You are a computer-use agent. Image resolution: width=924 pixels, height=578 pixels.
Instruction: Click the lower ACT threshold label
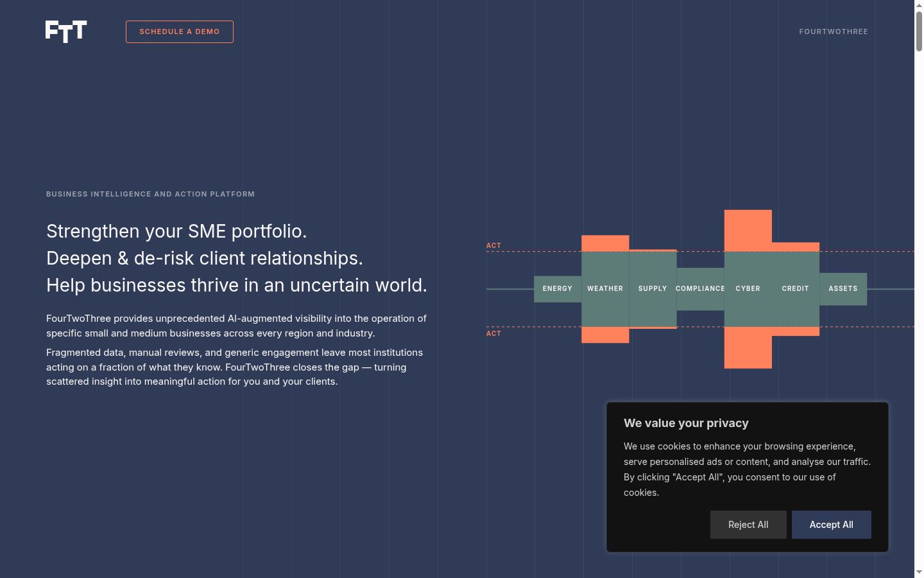493,333
